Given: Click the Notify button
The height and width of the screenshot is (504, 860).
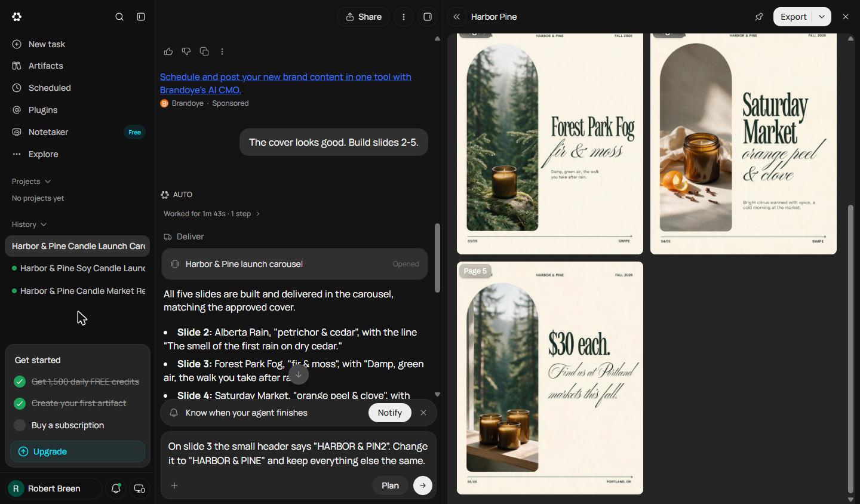Looking at the screenshot, I should click(x=390, y=413).
